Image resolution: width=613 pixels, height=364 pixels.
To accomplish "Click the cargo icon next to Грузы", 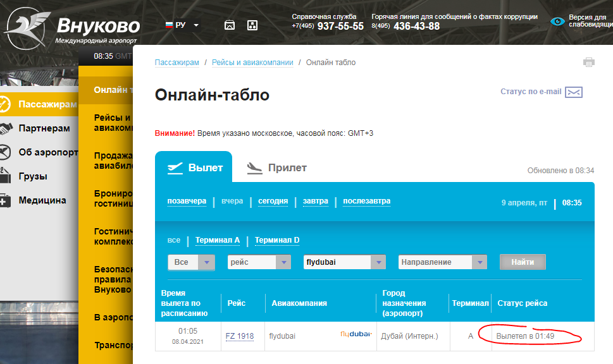I will click(5, 176).
